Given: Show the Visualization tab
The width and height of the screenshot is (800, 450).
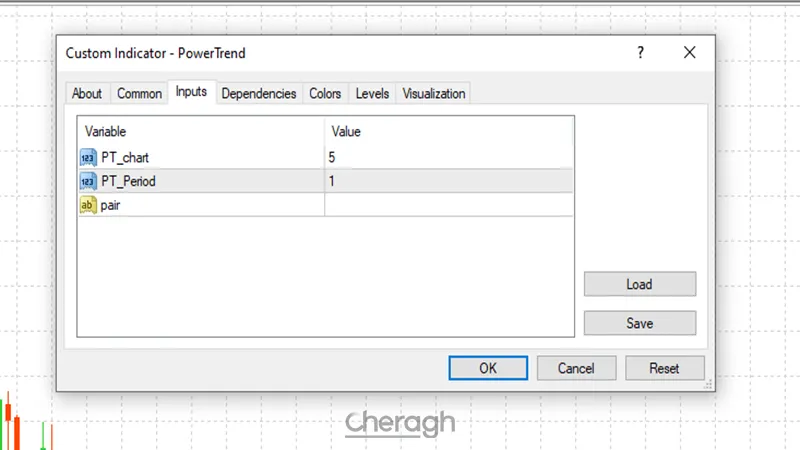Looking at the screenshot, I should (x=434, y=93).
